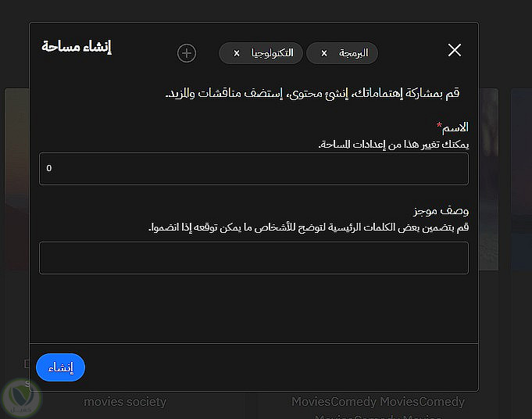Open the MoviesComedy space title

378,402
